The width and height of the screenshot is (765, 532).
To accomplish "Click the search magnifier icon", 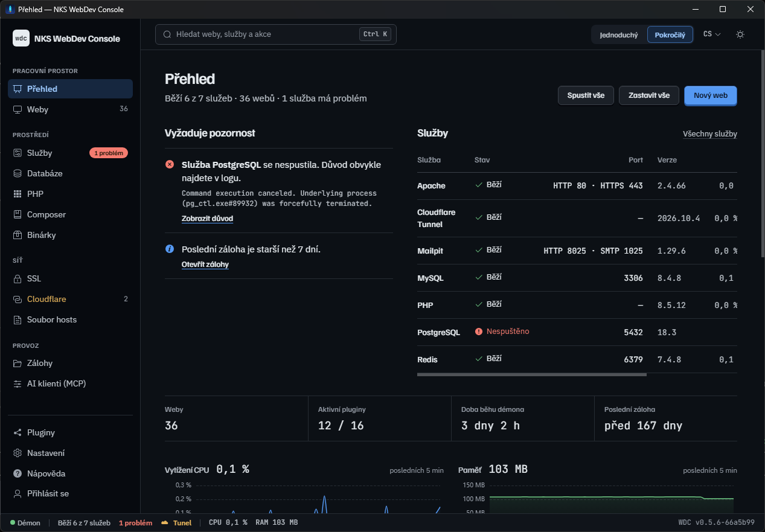I will pos(167,34).
